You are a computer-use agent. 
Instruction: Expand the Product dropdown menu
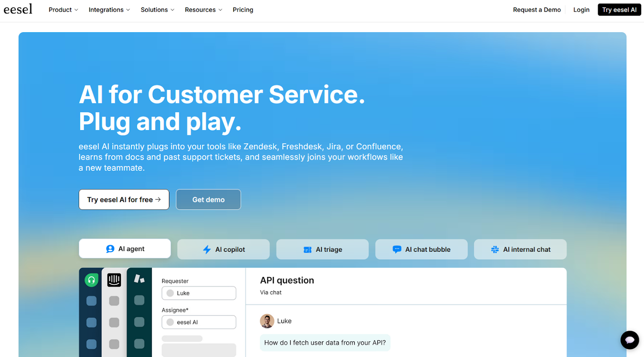coord(63,10)
